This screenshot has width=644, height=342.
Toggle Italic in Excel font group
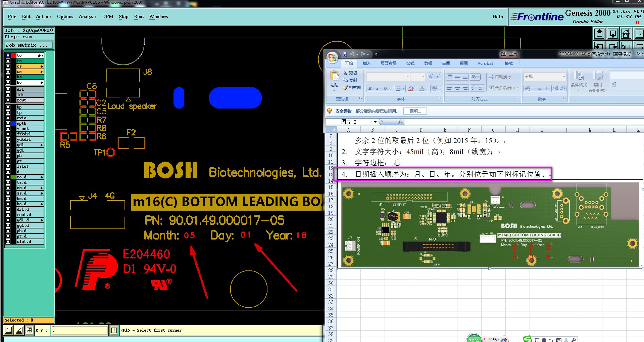point(378,88)
